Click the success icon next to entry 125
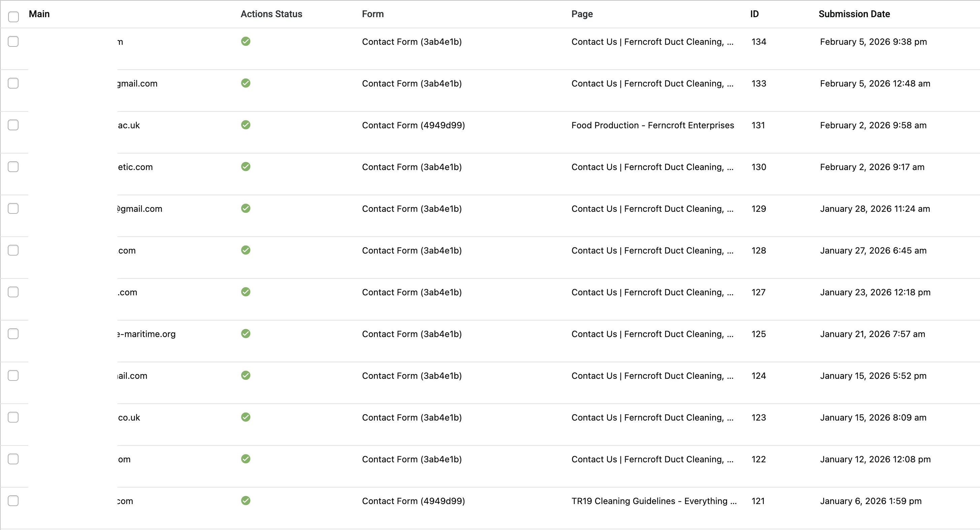Image resolution: width=980 pixels, height=530 pixels. point(246,334)
